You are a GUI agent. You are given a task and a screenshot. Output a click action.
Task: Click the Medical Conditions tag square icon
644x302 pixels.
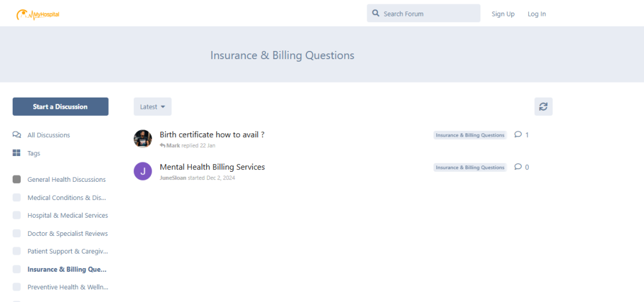tap(16, 198)
